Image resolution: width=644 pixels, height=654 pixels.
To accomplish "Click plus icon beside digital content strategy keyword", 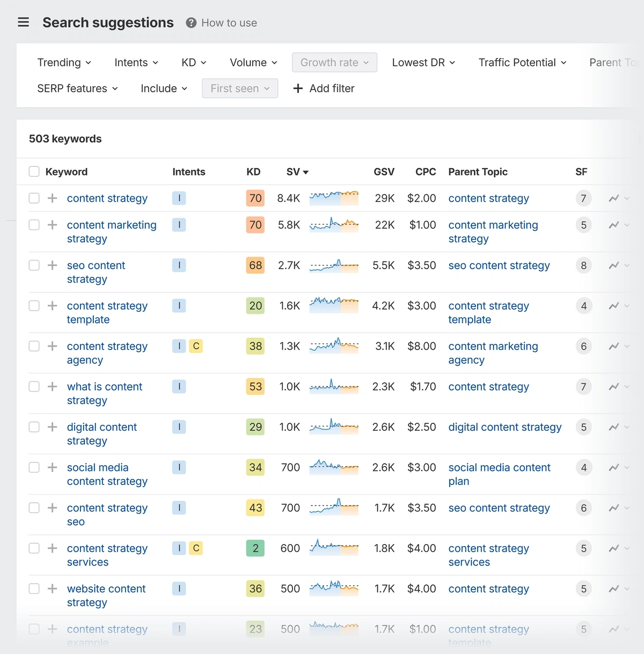I will pyautogui.click(x=52, y=427).
